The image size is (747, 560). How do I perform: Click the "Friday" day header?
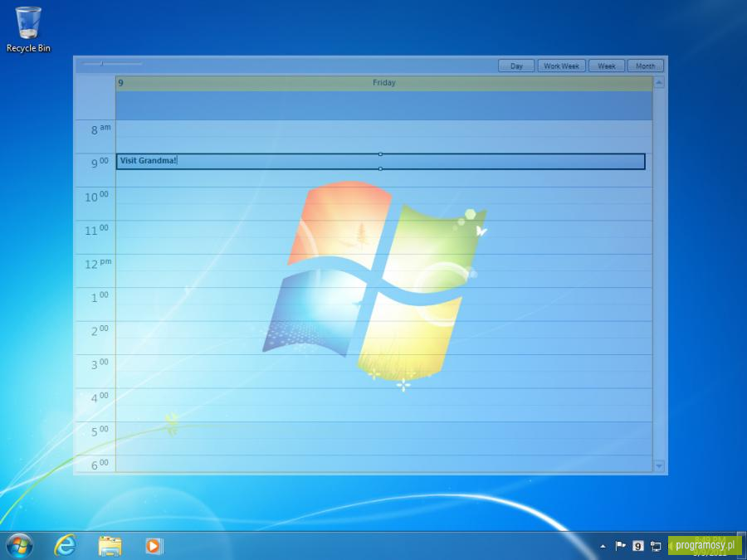tap(384, 83)
